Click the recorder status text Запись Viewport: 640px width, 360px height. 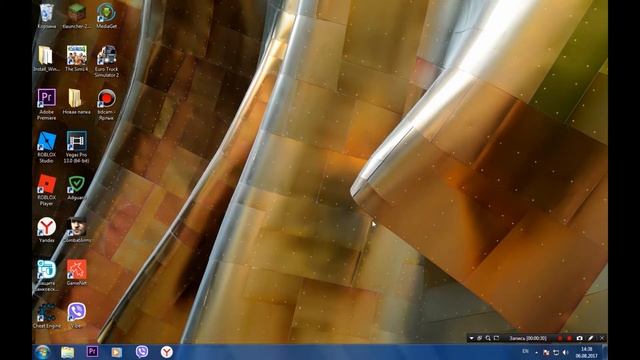click(x=527, y=338)
